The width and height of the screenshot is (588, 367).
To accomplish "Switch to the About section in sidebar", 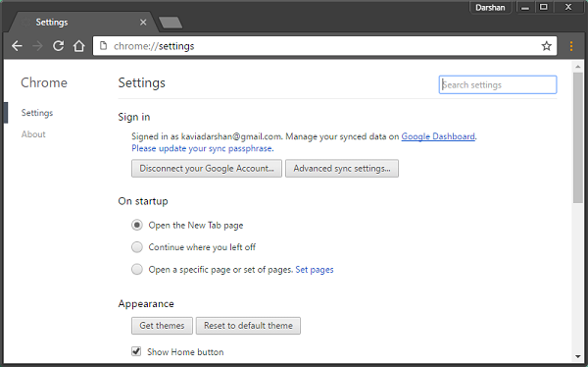I will pyautogui.click(x=33, y=134).
